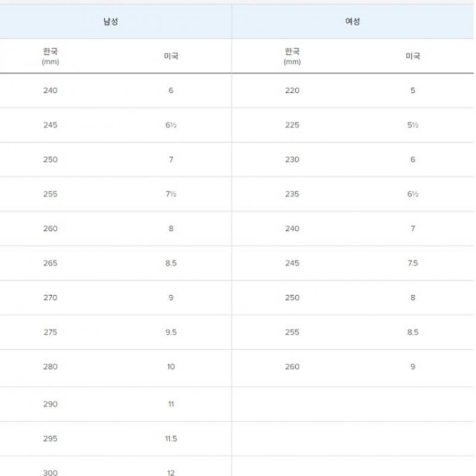This screenshot has width=476, height=476.
Task: Click the 여성 column header
Action: point(353,22)
